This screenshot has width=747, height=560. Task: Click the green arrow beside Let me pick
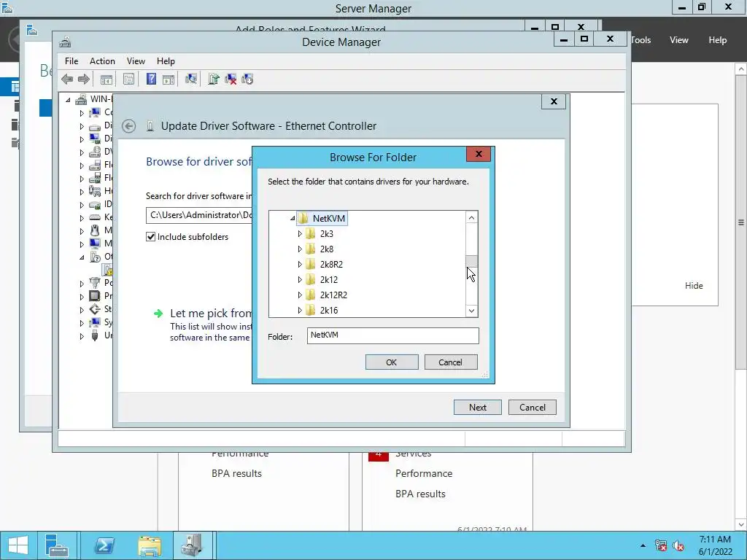[158, 314]
